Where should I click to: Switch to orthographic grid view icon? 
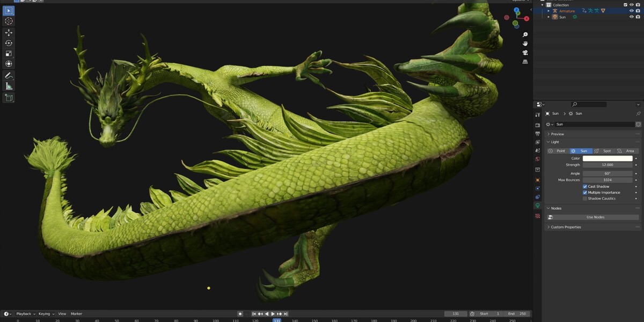(x=525, y=62)
